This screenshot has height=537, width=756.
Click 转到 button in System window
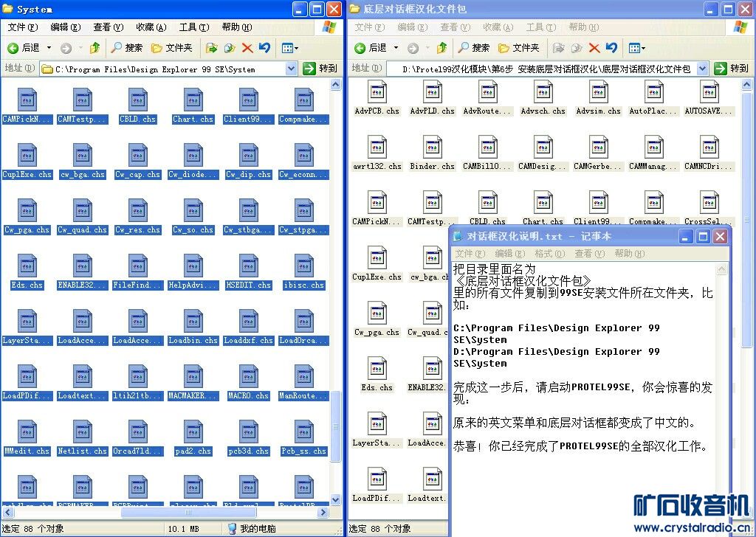[x=320, y=69]
